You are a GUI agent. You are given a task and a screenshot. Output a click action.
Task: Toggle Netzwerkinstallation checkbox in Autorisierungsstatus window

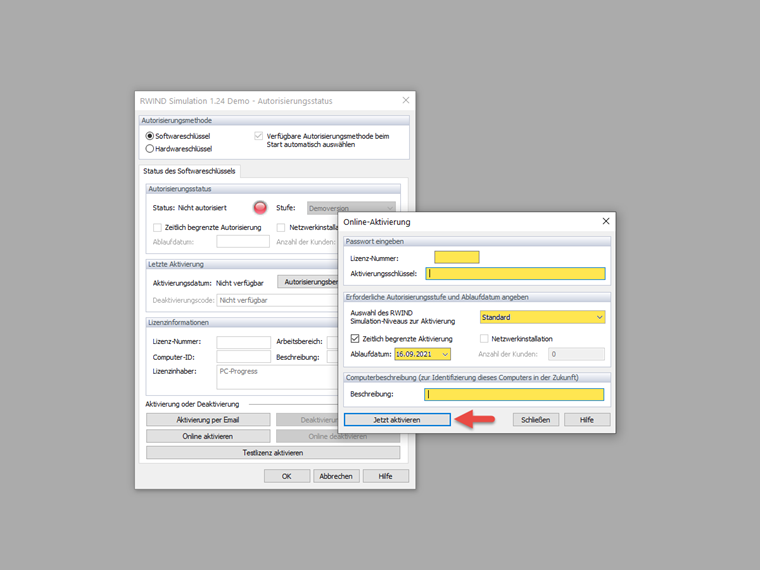tap(281, 227)
